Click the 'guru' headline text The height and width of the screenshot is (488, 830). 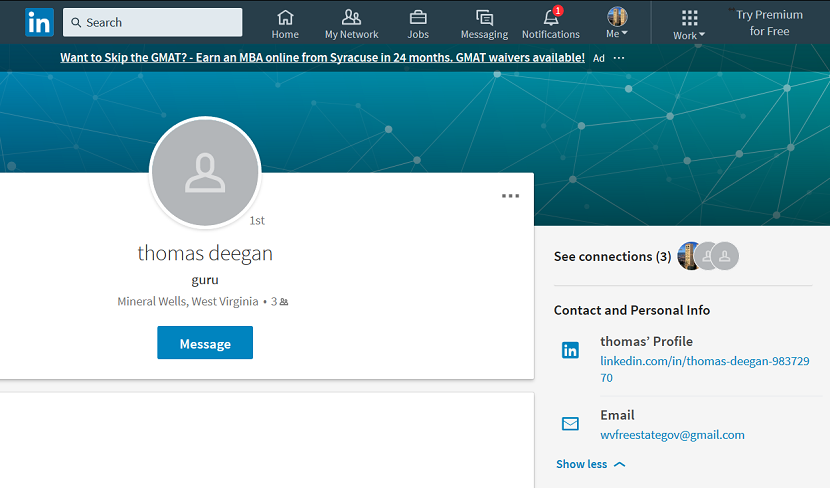205,280
